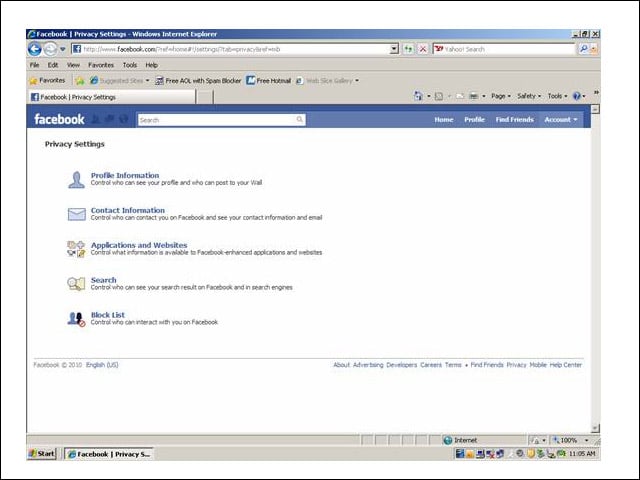Open Applications and Websites link

139,245
